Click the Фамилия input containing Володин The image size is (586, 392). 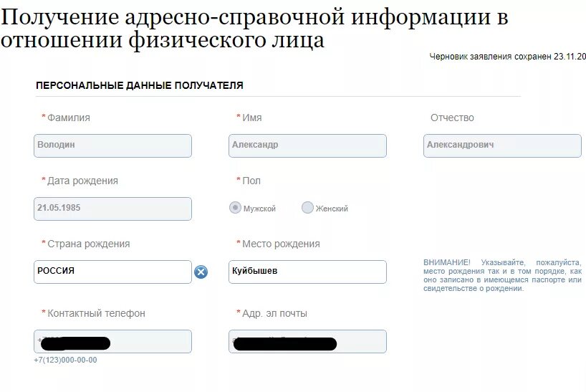coord(112,145)
